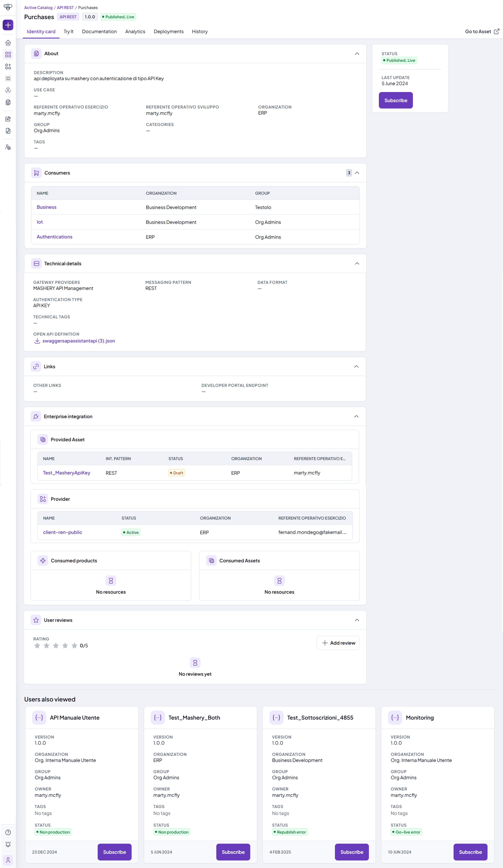Click the Add review button
Viewport: 503px width, 868px height.
[338, 643]
